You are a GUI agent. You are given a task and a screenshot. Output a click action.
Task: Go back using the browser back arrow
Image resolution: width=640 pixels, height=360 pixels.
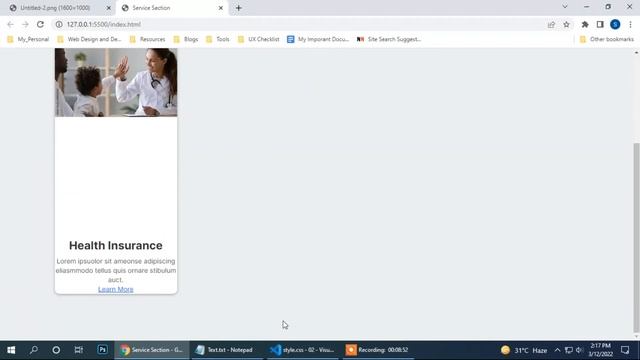coord(11,24)
